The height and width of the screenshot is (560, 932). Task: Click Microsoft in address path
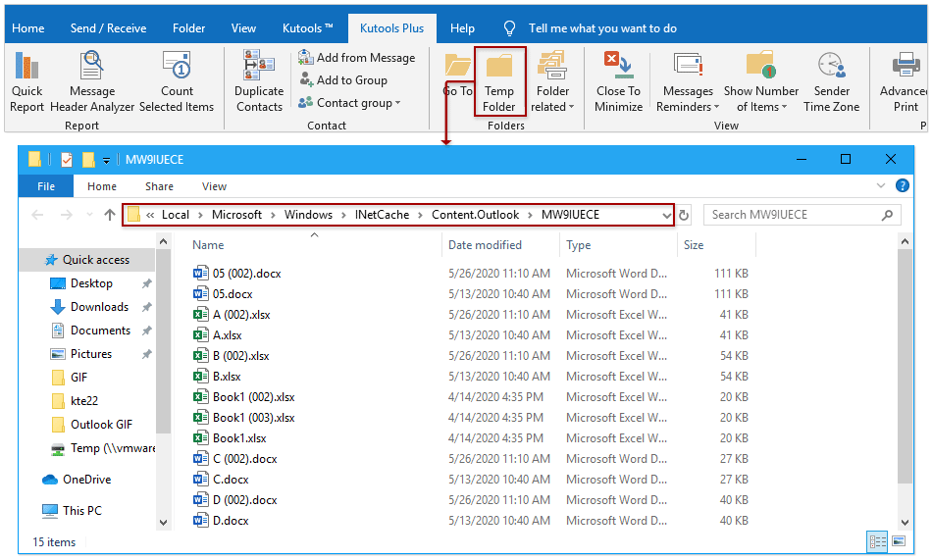(236, 215)
